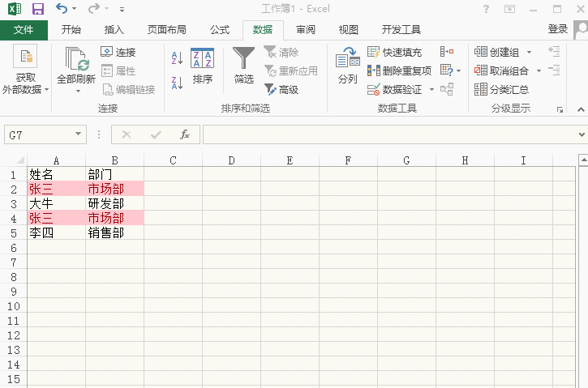Expand the 取消组合 dropdown arrow
Viewport: 588px width, 388px height.
[x=539, y=70]
